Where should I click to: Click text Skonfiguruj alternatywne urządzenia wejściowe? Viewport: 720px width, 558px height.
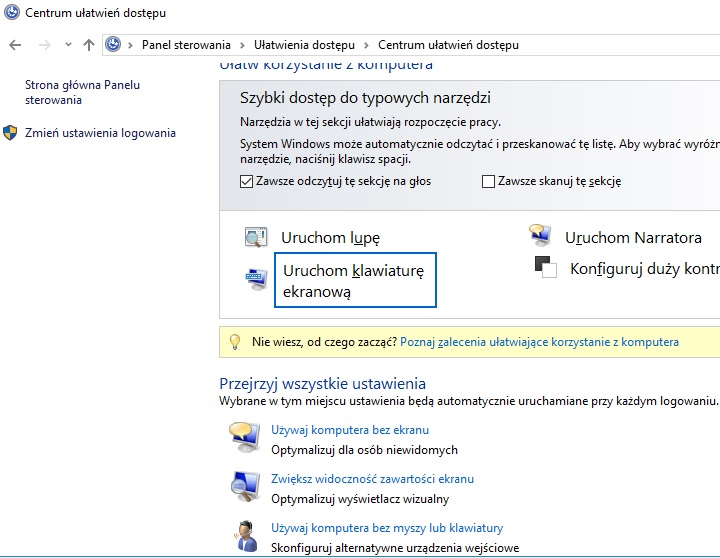[395, 548]
